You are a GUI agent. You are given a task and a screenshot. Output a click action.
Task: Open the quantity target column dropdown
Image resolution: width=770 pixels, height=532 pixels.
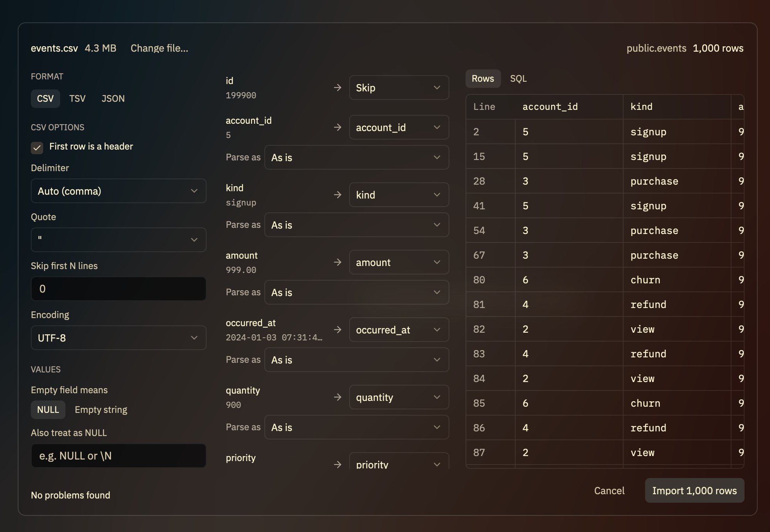point(399,397)
